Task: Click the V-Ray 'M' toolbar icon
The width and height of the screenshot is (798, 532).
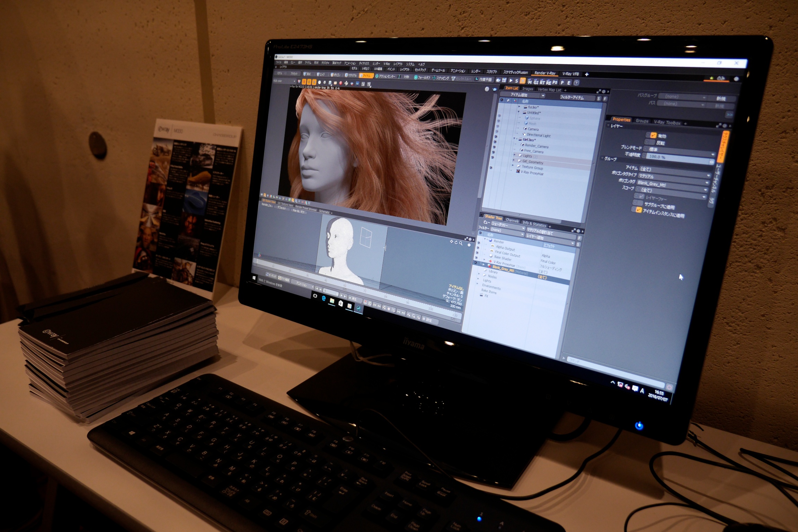Action: pos(530,82)
